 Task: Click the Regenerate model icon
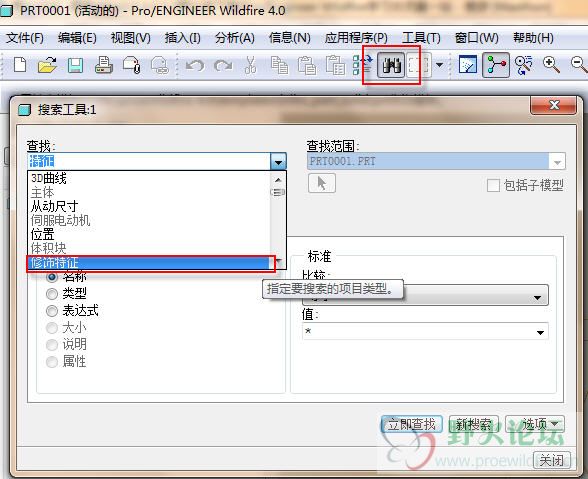click(362, 65)
